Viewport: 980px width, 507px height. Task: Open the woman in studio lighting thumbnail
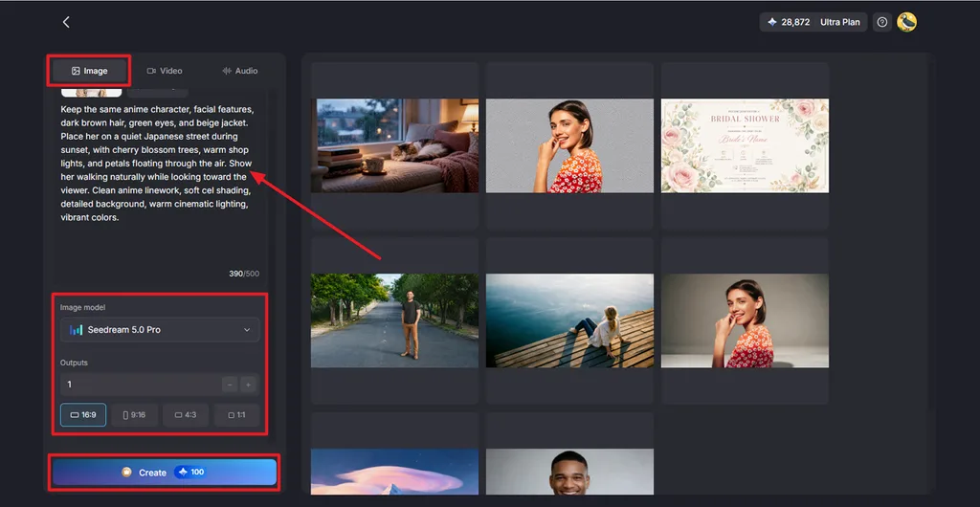click(x=745, y=320)
